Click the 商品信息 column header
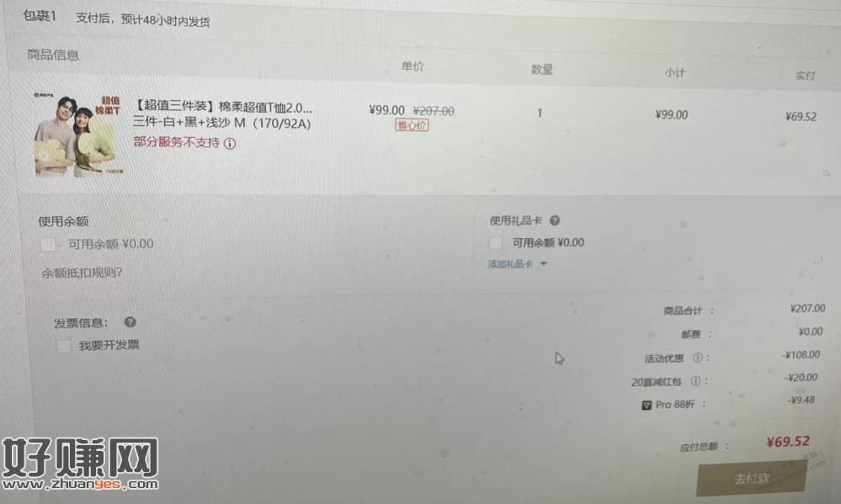The height and width of the screenshot is (504, 841). [x=53, y=55]
